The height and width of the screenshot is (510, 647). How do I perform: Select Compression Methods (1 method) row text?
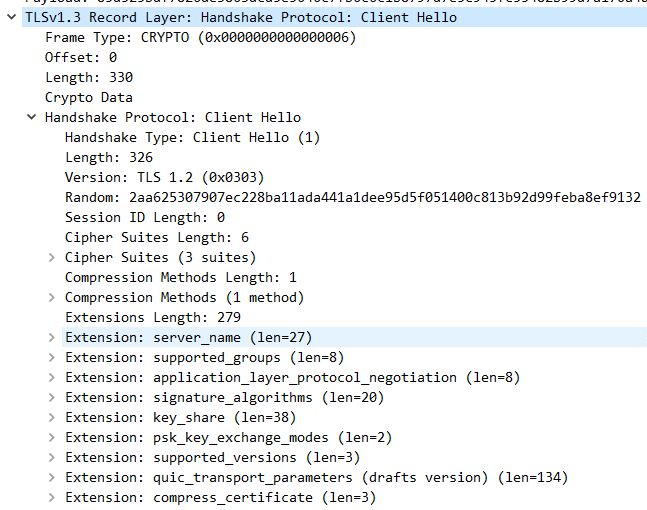click(184, 298)
